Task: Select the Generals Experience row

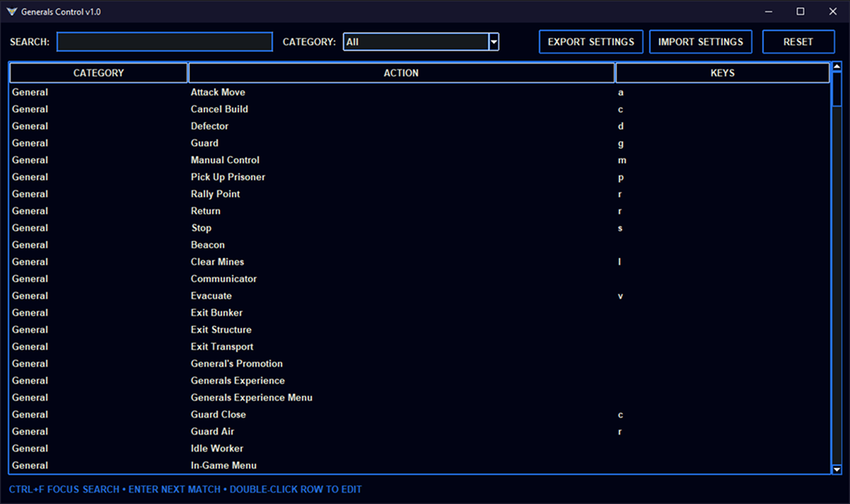Action: 419,380
